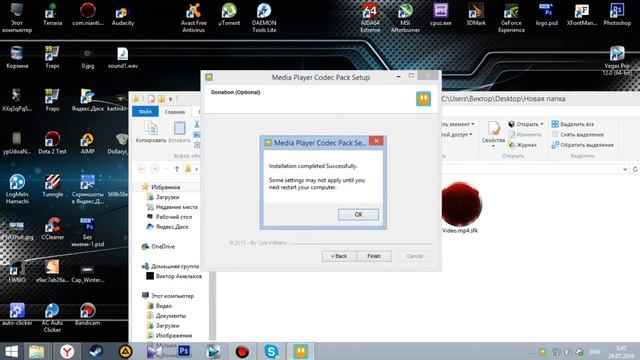
Task: Close the Media Player Codec Pack popup dialog
Action: click(376, 141)
